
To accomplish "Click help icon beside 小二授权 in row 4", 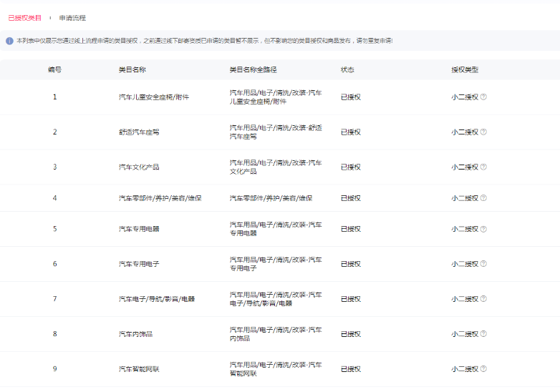I will tap(483, 198).
